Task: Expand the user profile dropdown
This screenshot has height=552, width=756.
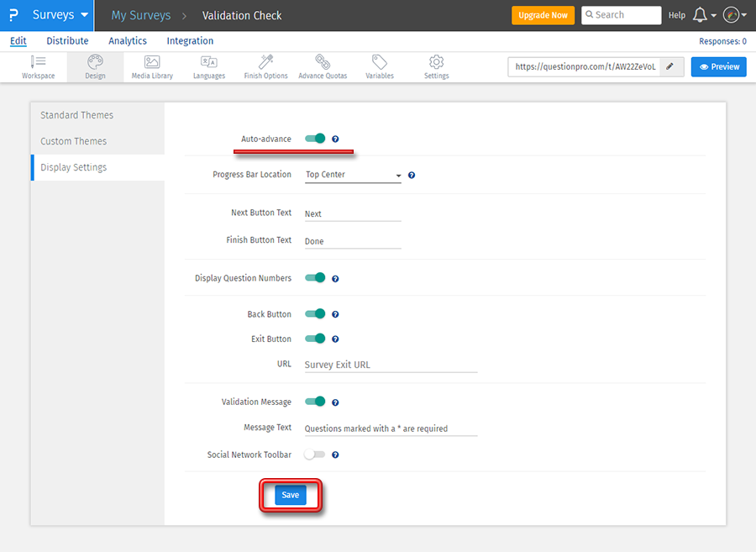Action: tap(735, 15)
